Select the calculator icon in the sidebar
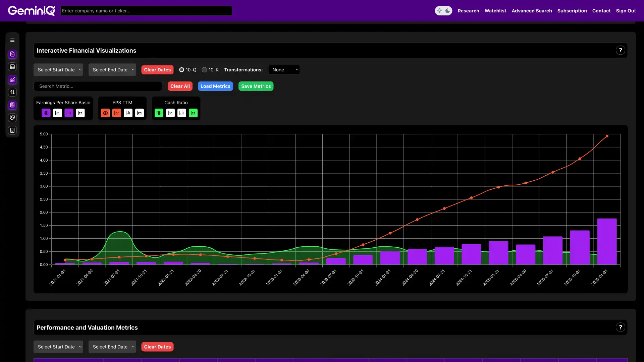This screenshot has width=644, height=362. click(12, 105)
